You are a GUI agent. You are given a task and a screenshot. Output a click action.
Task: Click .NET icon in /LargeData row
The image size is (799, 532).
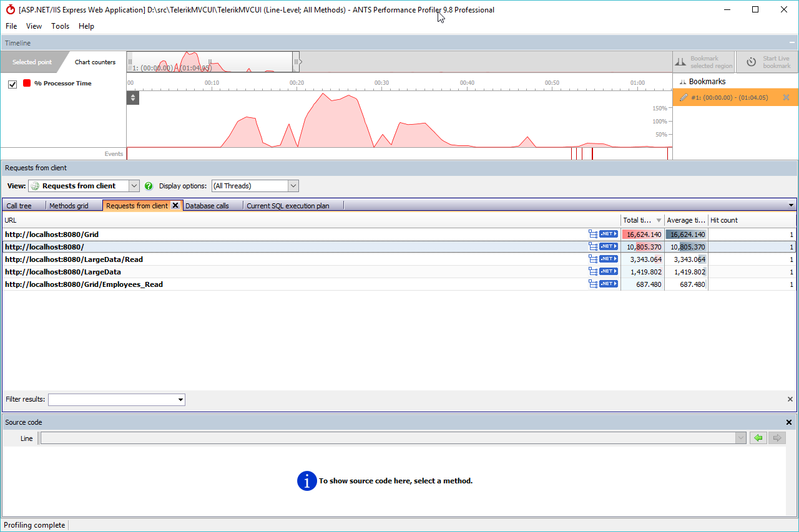tap(608, 271)
